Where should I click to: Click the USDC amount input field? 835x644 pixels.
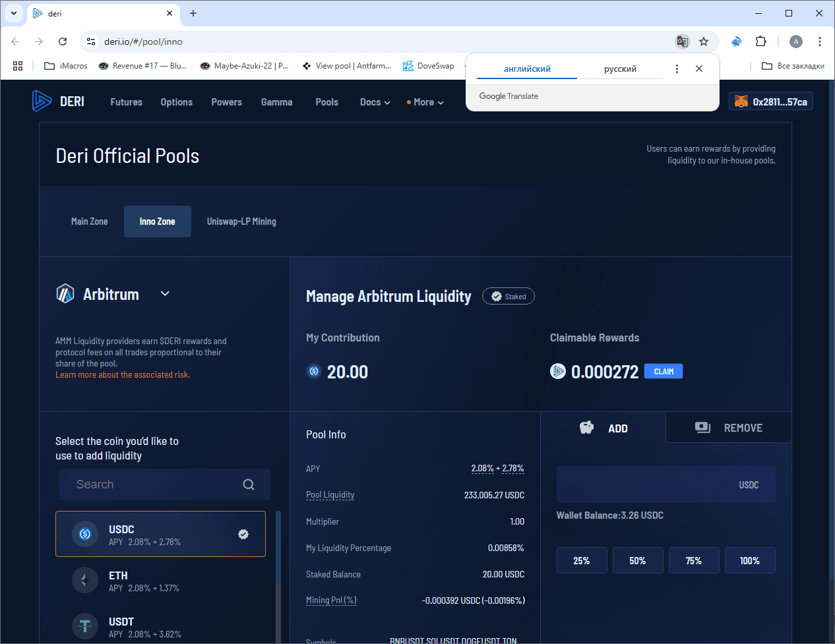(x=666, y=484)
